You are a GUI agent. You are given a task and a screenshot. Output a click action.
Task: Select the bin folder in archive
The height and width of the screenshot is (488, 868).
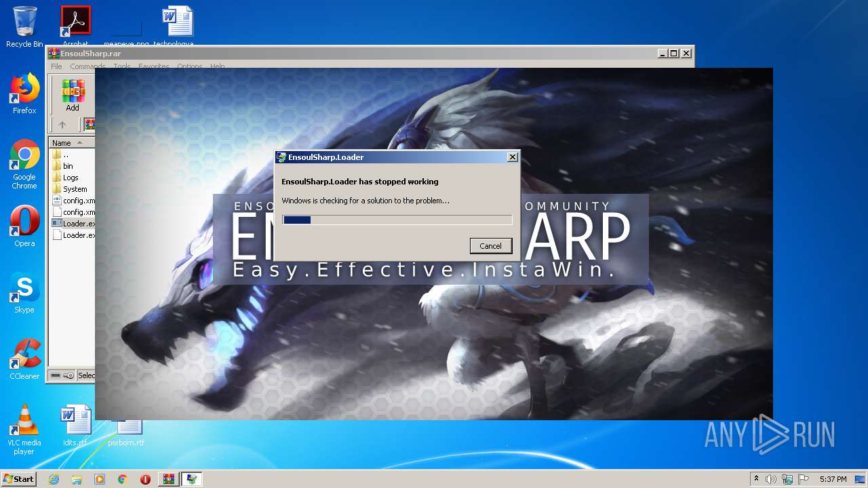point(72,166)
